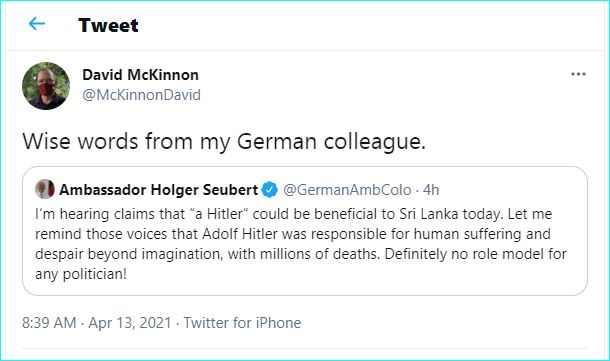Viewport: 610px width, 361px height.
Task: Click the 8:39 AM tweet time
Action: click(49, 323)
